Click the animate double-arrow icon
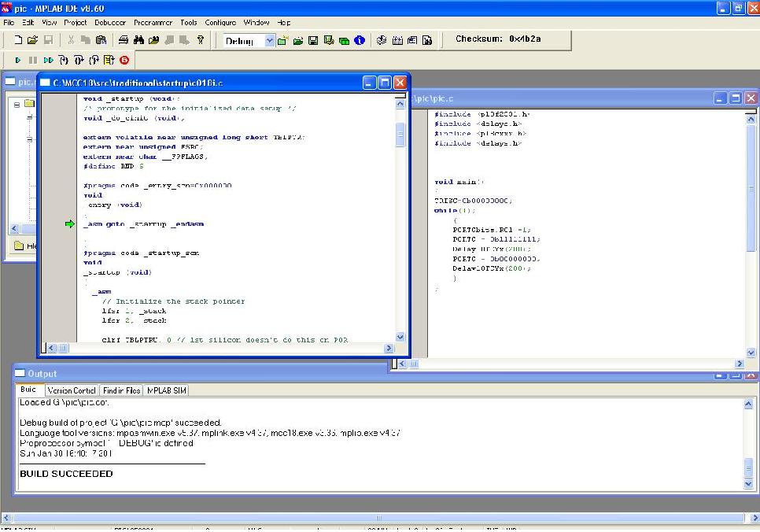 tap(48, 60)
